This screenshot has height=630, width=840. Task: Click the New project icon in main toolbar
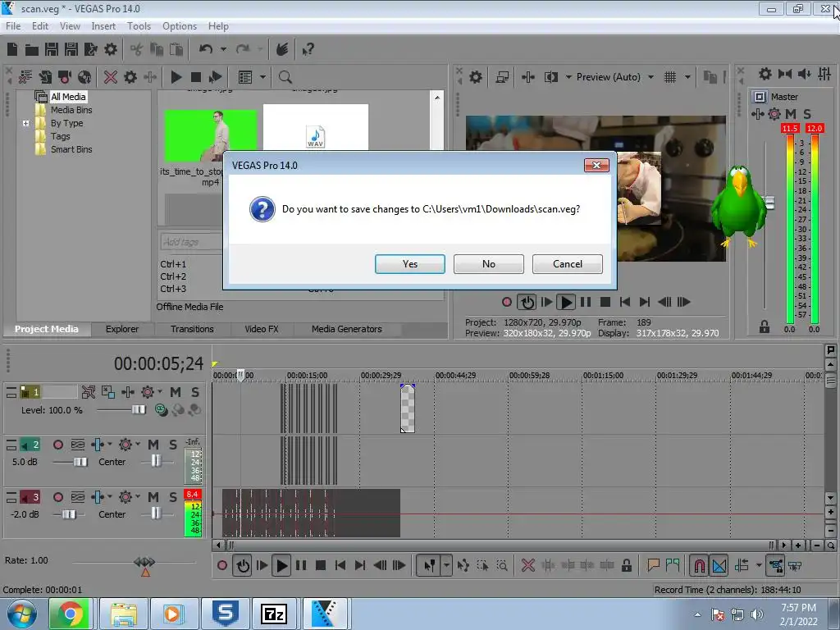click(x=12, y=50)
